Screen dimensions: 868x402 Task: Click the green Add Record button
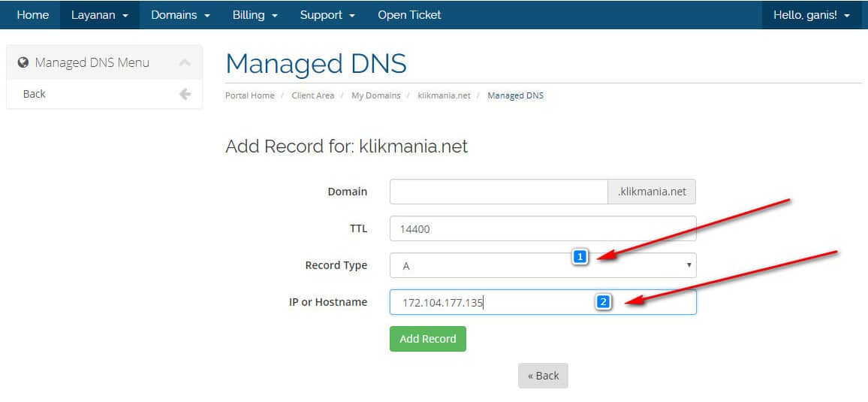click(x=428, y=339)
